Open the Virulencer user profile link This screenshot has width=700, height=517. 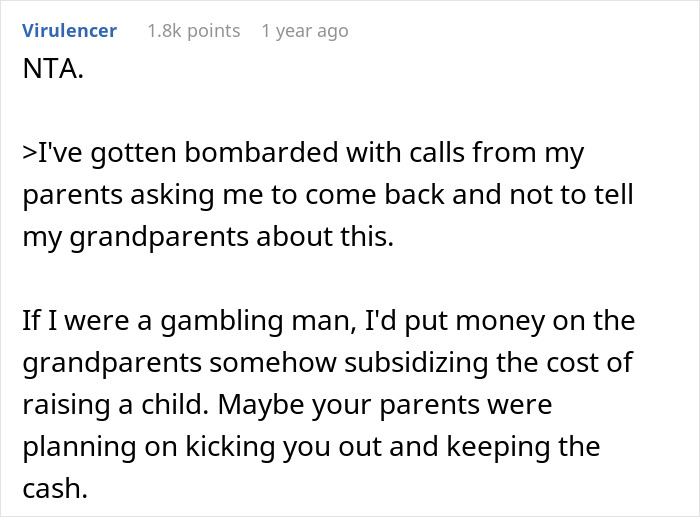click(x=68, y=31)
